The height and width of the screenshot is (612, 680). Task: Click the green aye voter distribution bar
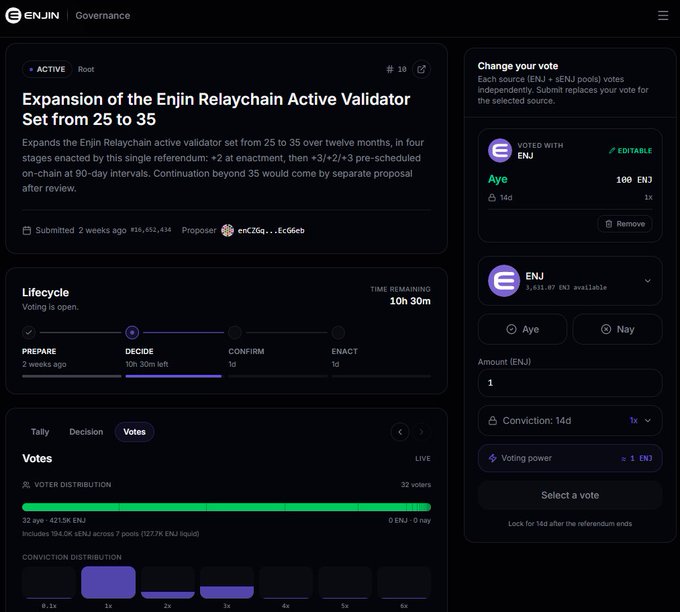(226, 507)
